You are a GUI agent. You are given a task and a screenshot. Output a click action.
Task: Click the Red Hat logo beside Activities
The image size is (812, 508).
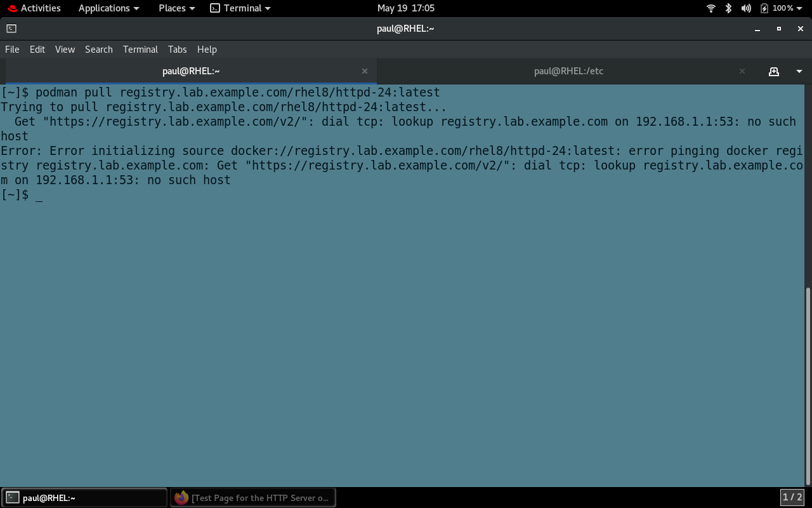click(x=12, y=8)
